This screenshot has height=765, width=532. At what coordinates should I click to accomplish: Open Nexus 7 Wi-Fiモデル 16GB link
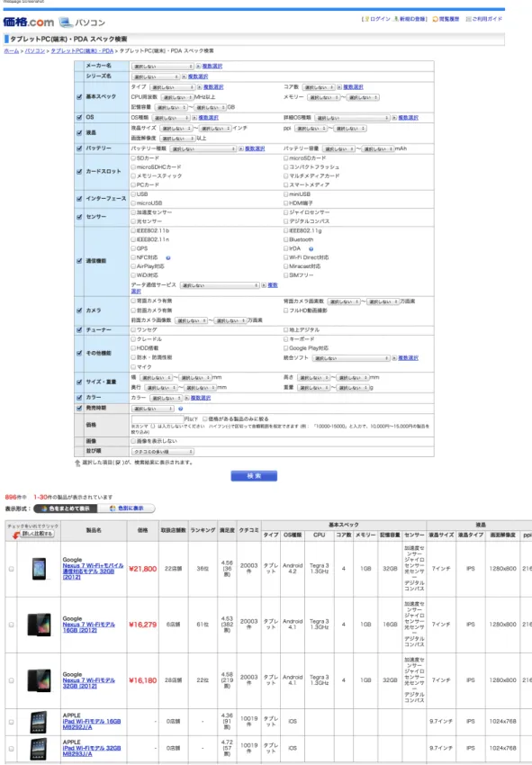click(x=88, y=627)
